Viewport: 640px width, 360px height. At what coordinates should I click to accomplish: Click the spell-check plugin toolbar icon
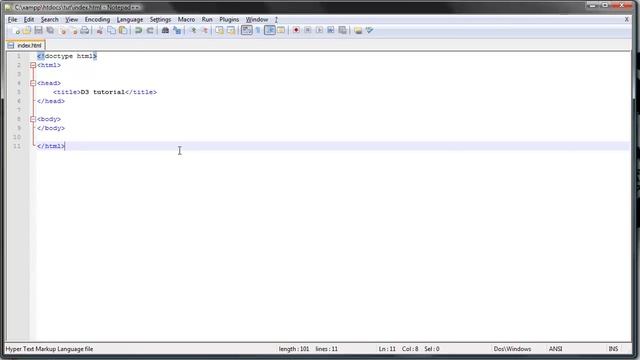coord(369,31)
